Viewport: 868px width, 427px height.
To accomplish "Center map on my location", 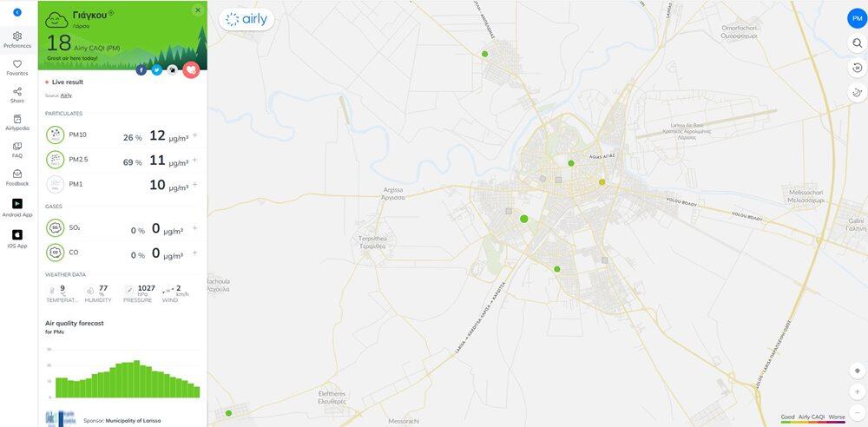I will pos(857,371).
